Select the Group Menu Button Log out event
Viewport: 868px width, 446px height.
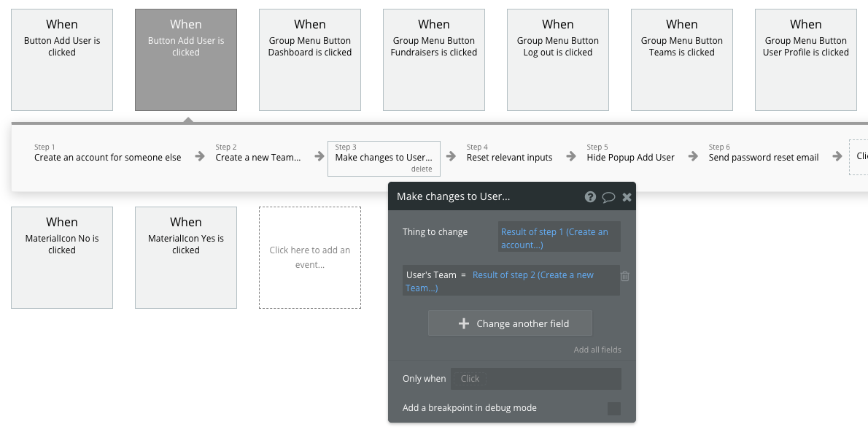(558, 60)
